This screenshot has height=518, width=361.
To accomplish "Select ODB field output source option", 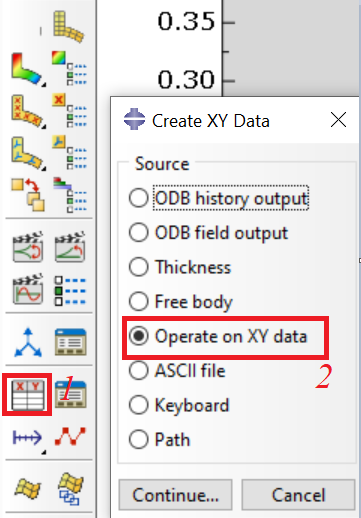I will point(209,233).
